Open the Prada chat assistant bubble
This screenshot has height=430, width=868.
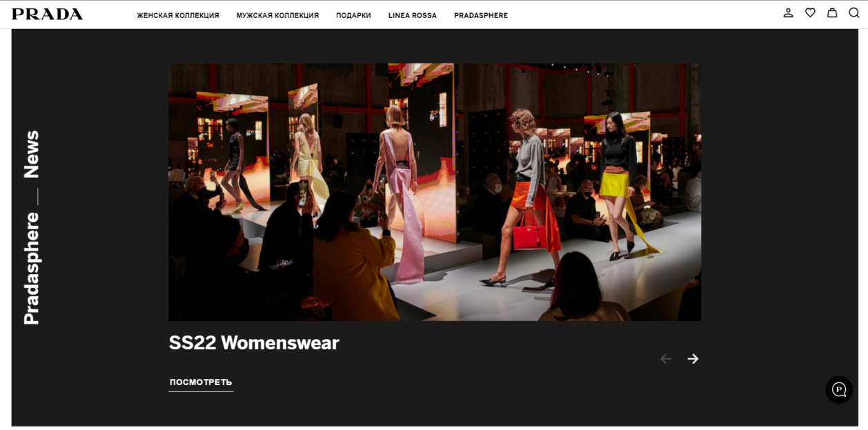click(x=838, y=390)
